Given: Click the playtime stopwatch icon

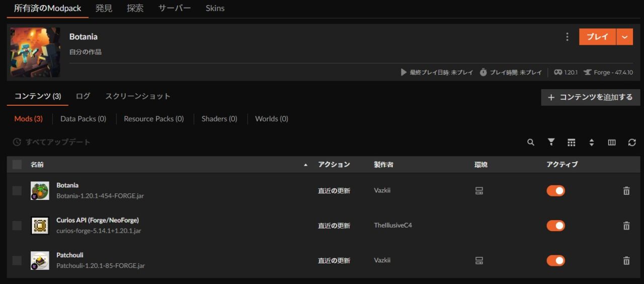Looking at the screenshot, I should (484, 73).
